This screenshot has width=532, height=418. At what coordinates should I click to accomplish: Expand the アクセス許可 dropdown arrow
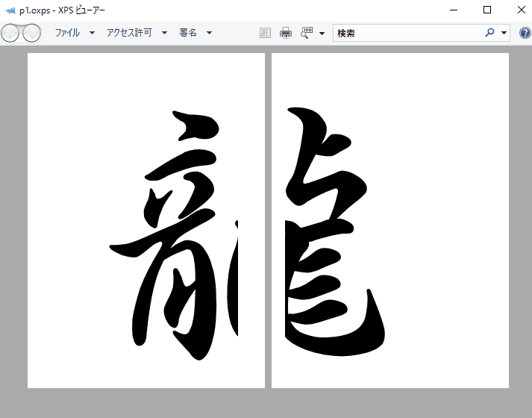(164, 33)
